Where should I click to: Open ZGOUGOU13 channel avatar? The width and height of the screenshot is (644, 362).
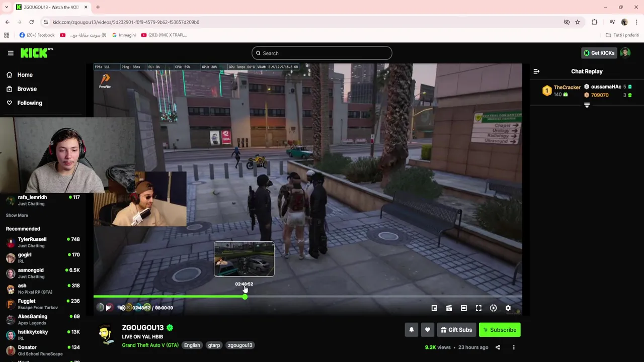click(106, 335)
